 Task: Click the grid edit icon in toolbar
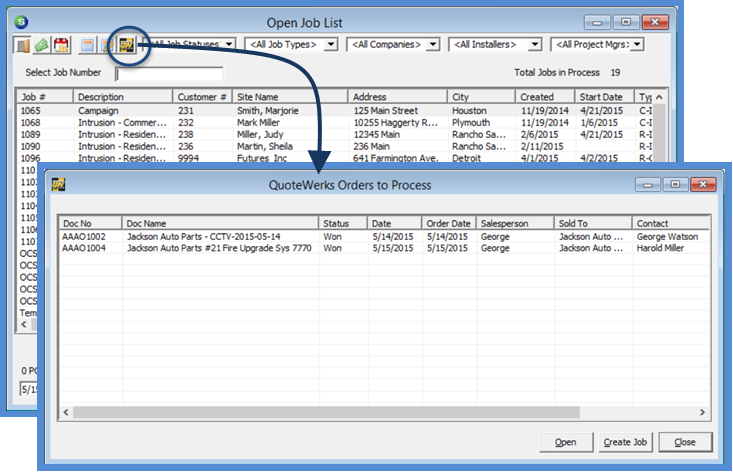107,45
